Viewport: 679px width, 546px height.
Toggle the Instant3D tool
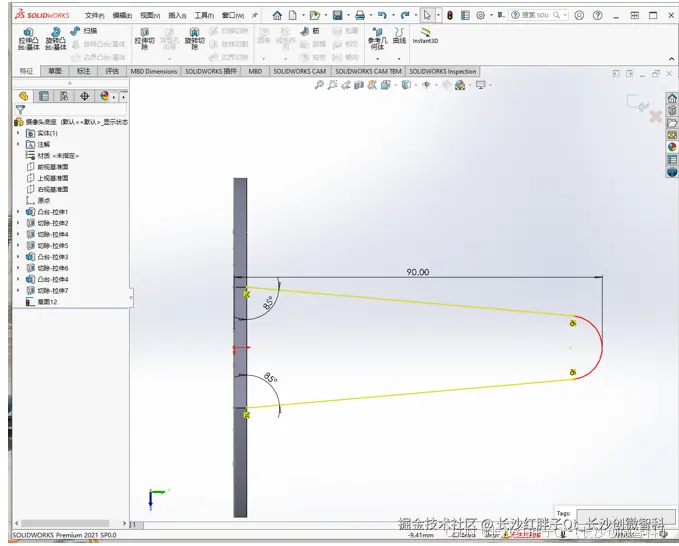(x=425, y=36)
